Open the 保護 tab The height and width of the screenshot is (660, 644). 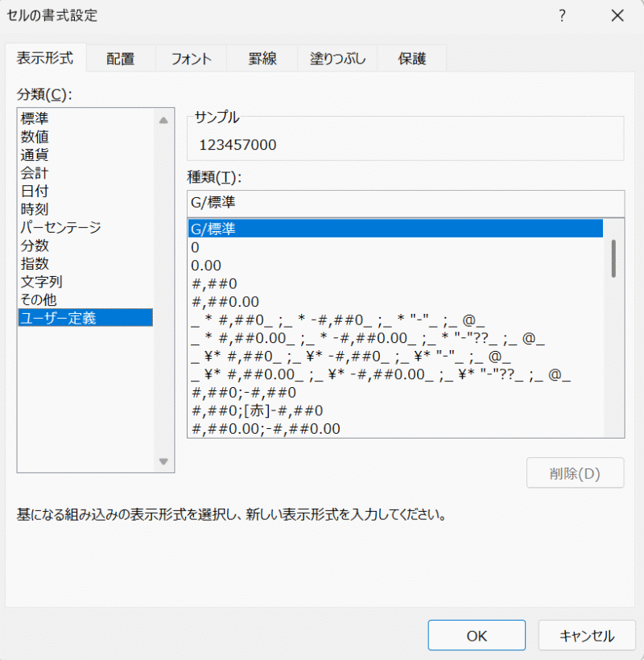tap(412, 59)
